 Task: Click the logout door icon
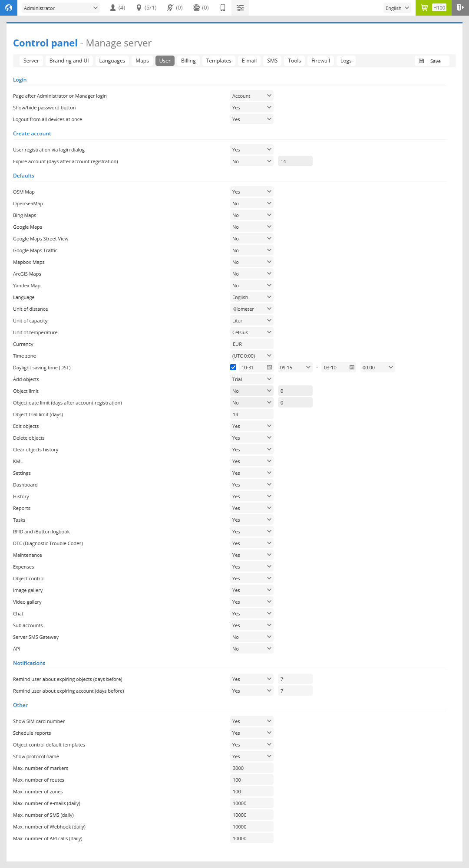(460, 8)
